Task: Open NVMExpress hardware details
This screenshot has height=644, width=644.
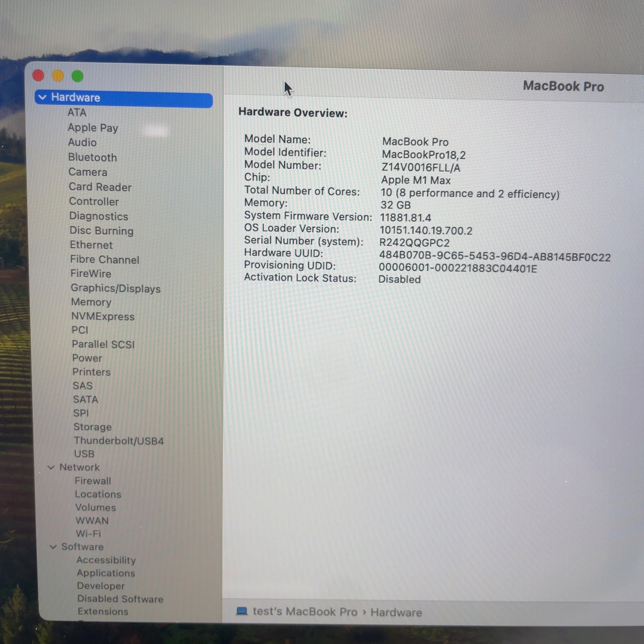Action: tap(103, 316)
